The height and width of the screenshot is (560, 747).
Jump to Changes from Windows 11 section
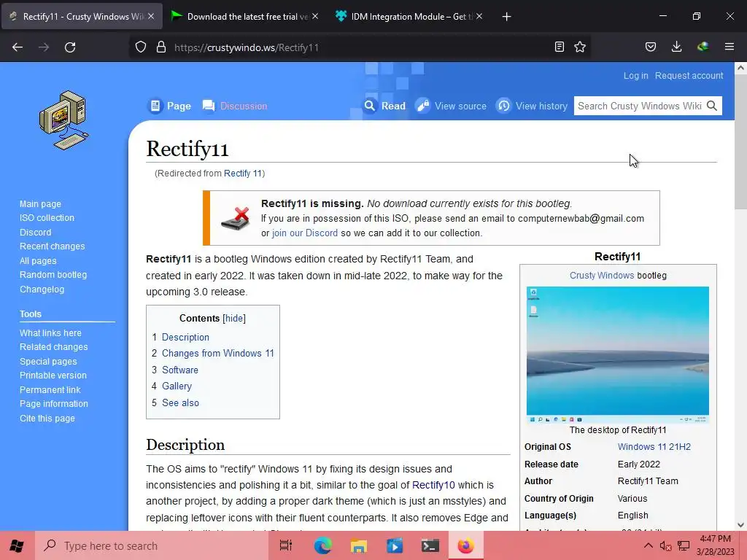click(x=217, y=354)
